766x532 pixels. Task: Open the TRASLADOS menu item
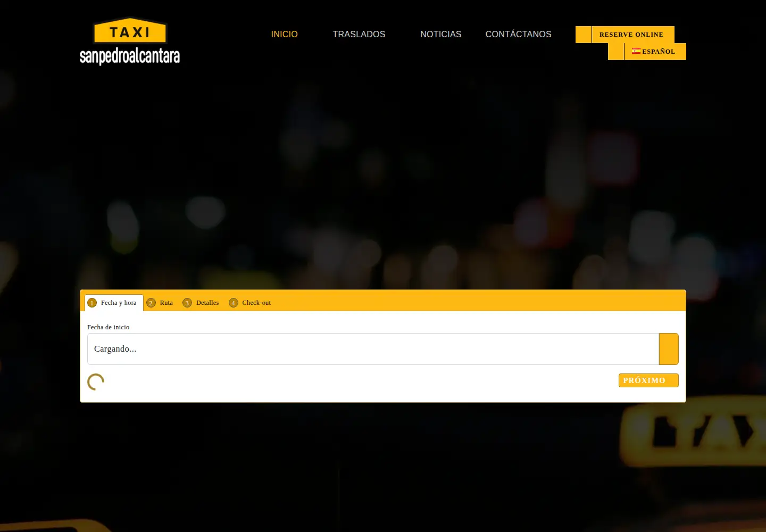tap(359, 34)
